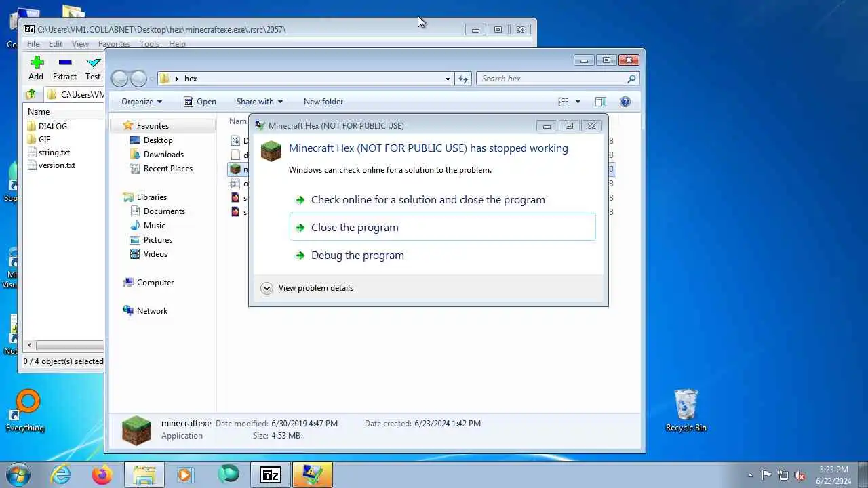Click the 7-Zip Extract button
The height and width of the screenshot is (488, 868).
(x=64, y=68)
